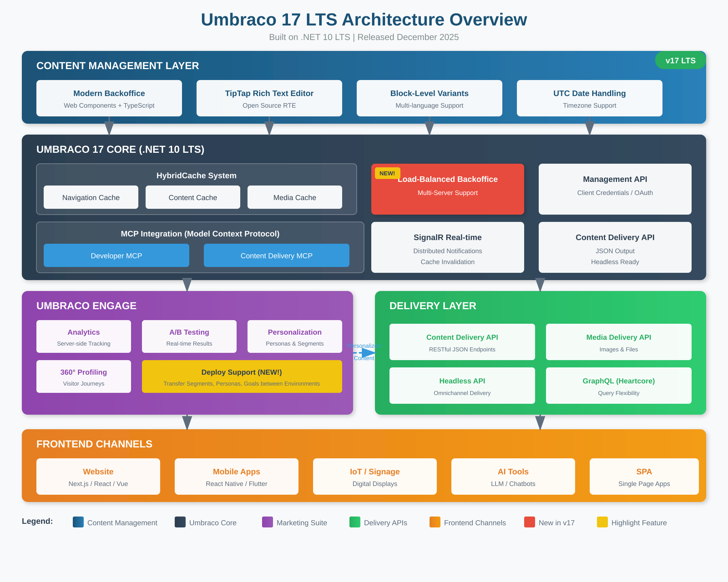Click the GraphQL (Heartcore) card
The width and height of the screenshot is (728, 582).
point(618,386)
